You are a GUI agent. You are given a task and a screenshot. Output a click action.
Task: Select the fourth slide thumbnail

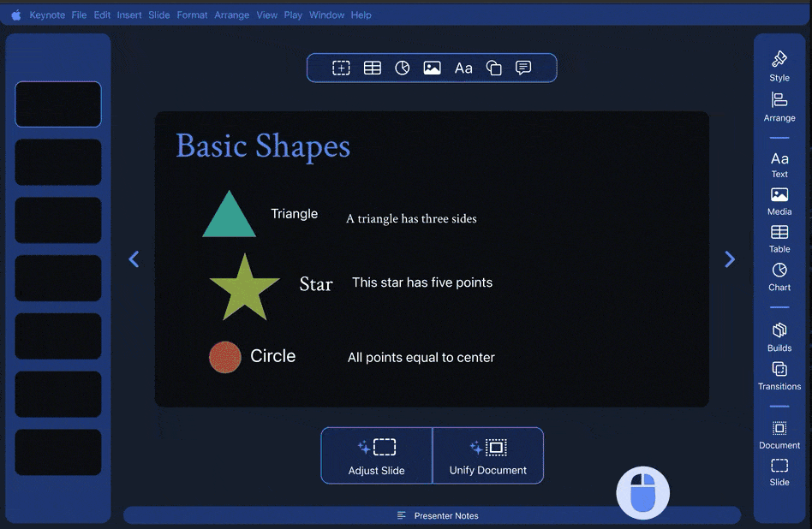(x=58, y=278)
